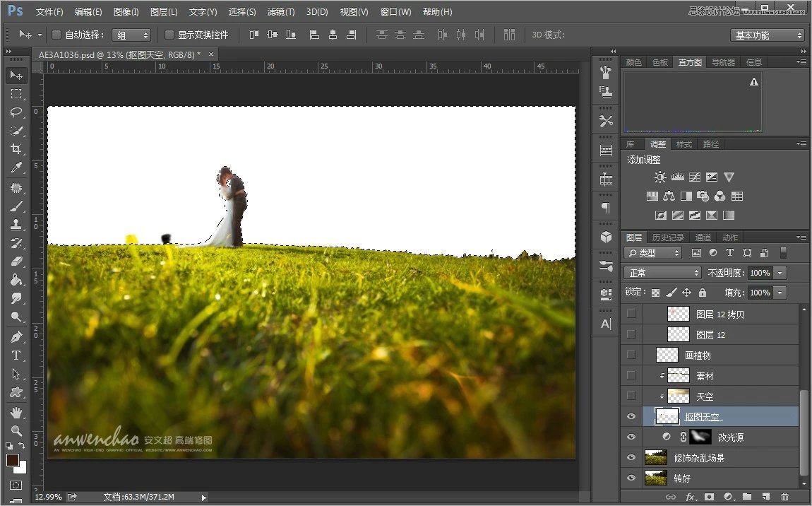Screen dimensions: 812x506
Task: Switch to the 历史记录 tab
Action: pyautogui.click(x=668, y=237)
